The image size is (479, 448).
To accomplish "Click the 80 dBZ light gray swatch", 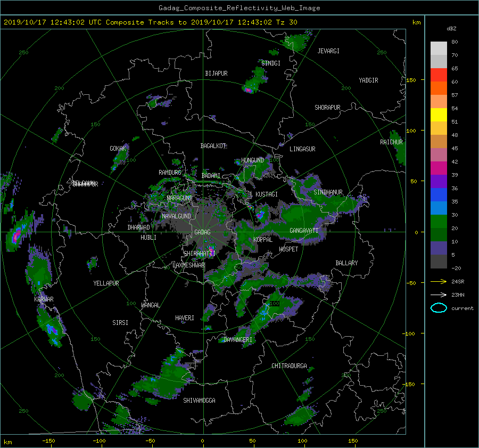I will (x=439, y=48).
